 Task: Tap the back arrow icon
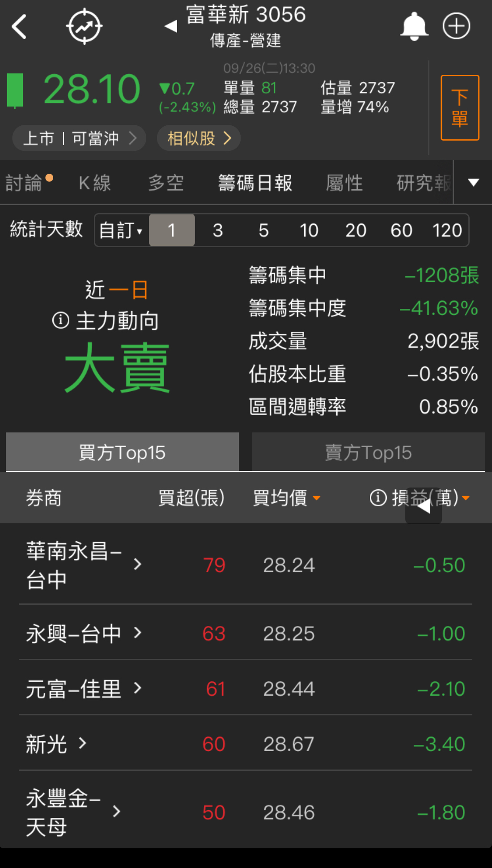pyautogui.click(x=19, y=27)
